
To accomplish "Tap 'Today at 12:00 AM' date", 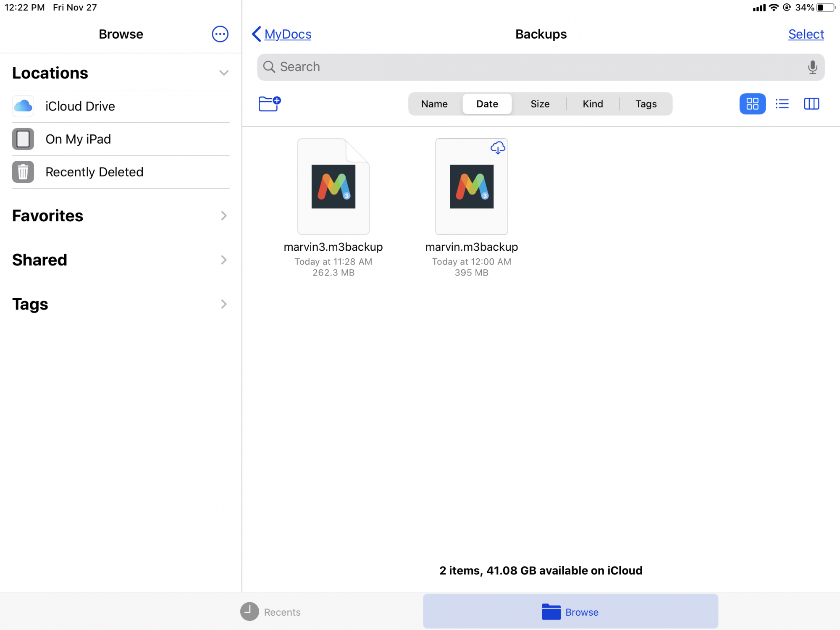I will point(472,262).
